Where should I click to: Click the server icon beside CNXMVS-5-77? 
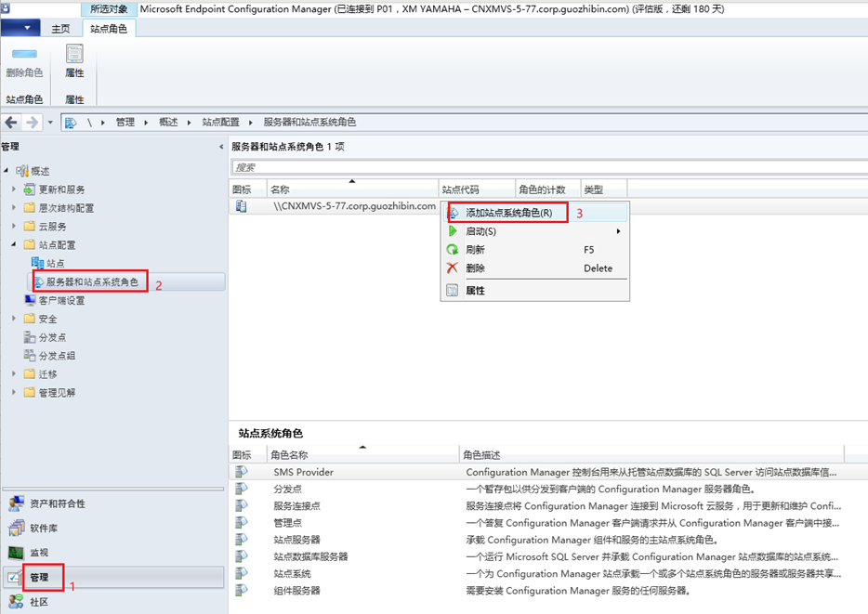coord(240,205)
